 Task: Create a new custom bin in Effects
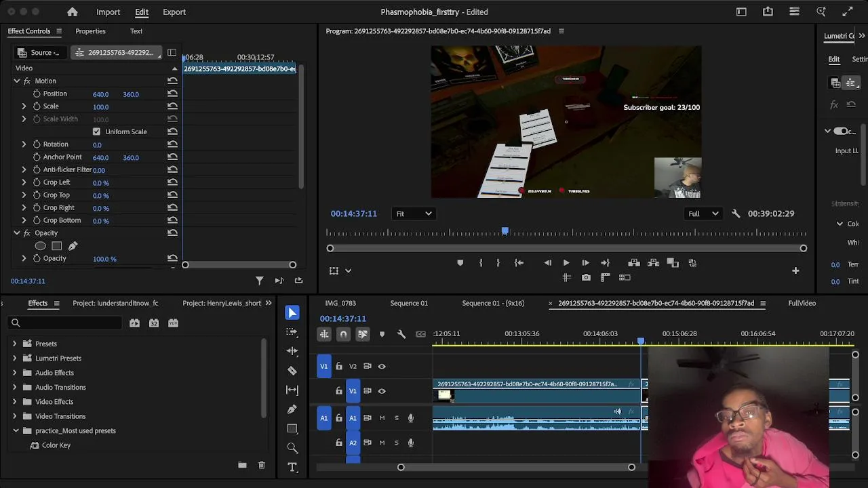coord(242,465)
